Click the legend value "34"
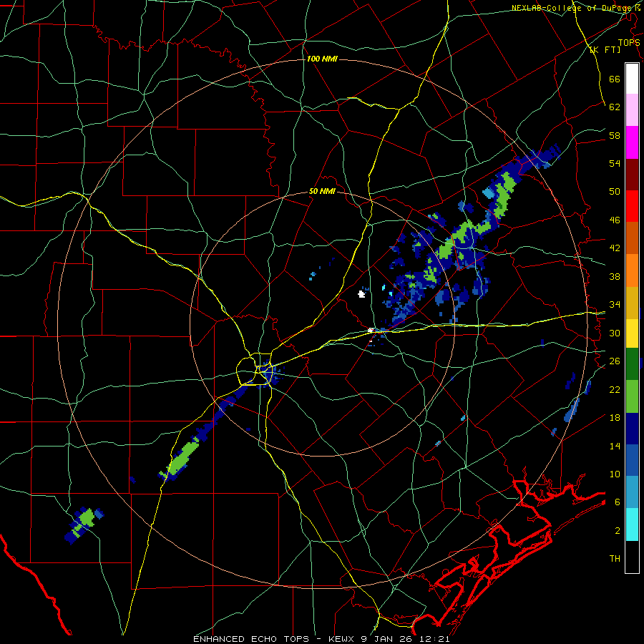The width and height of the screenshot is (644, 644). coord(615,305)
